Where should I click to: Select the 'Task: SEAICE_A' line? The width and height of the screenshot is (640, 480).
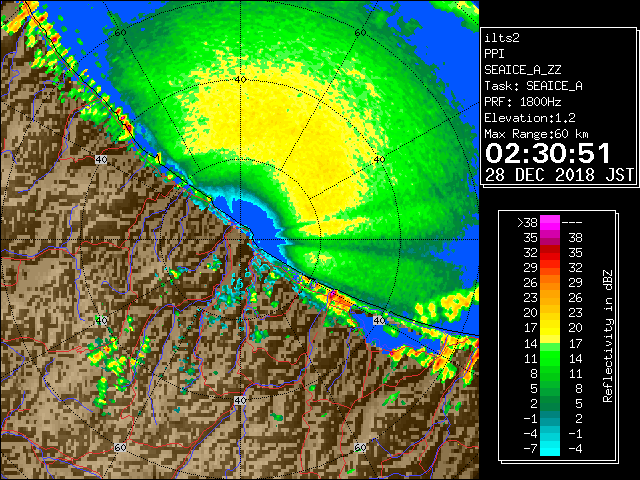pos(533,86)
